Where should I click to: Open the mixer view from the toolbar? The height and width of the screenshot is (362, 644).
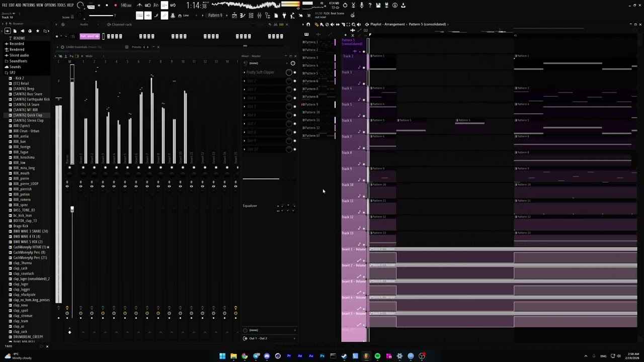(x=259, y=16)
